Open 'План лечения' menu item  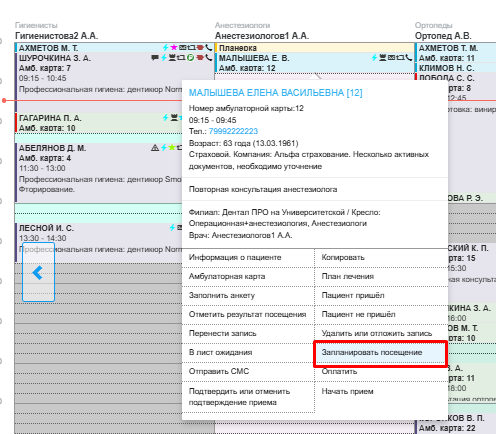point(381,276)
